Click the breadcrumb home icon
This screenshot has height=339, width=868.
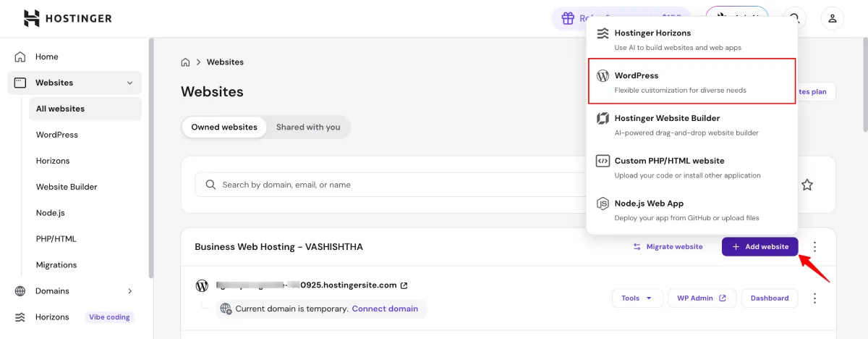pyautogui.click(x=186, y=62)
